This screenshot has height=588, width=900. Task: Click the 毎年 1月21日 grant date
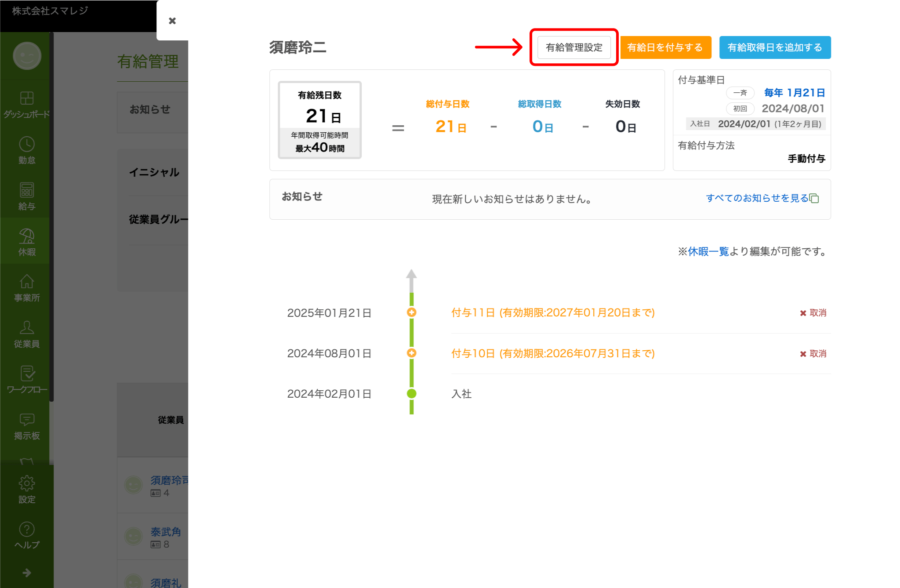(x=794, y=93)
